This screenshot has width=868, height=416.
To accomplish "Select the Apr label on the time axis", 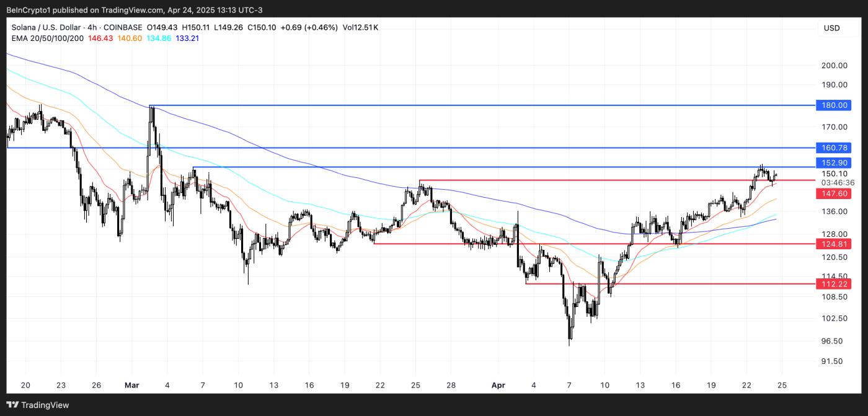I will 498,385.
